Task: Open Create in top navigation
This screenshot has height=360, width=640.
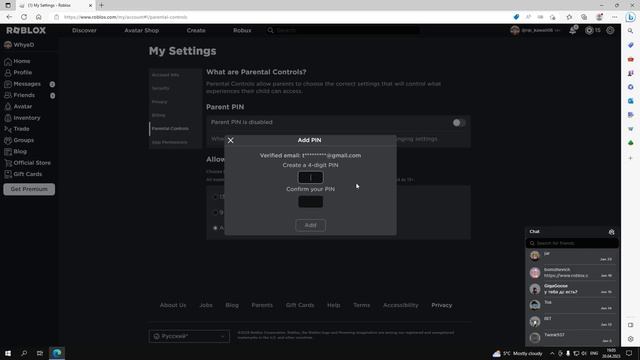Action: click(196, 31)
